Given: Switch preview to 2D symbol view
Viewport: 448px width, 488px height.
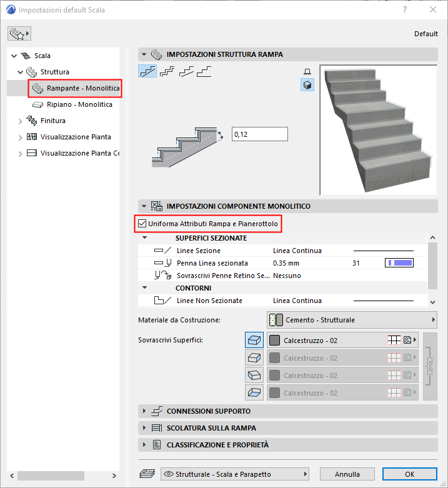Looking at the screenshot, I should point(307,72).
